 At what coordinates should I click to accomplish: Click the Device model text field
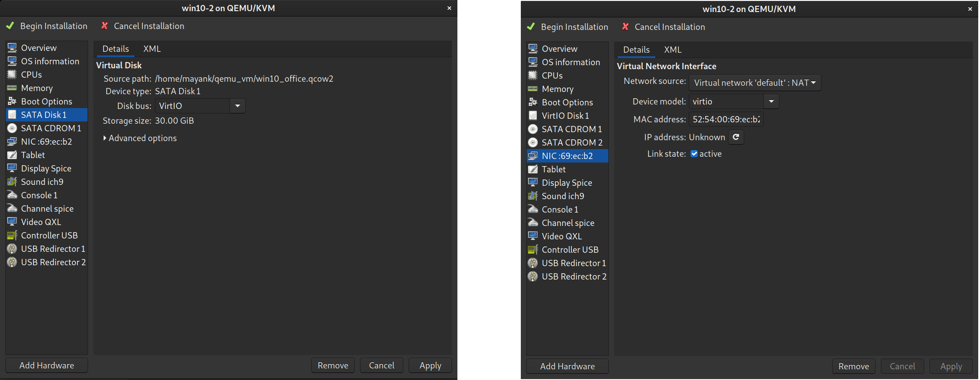tap(726, 101)
